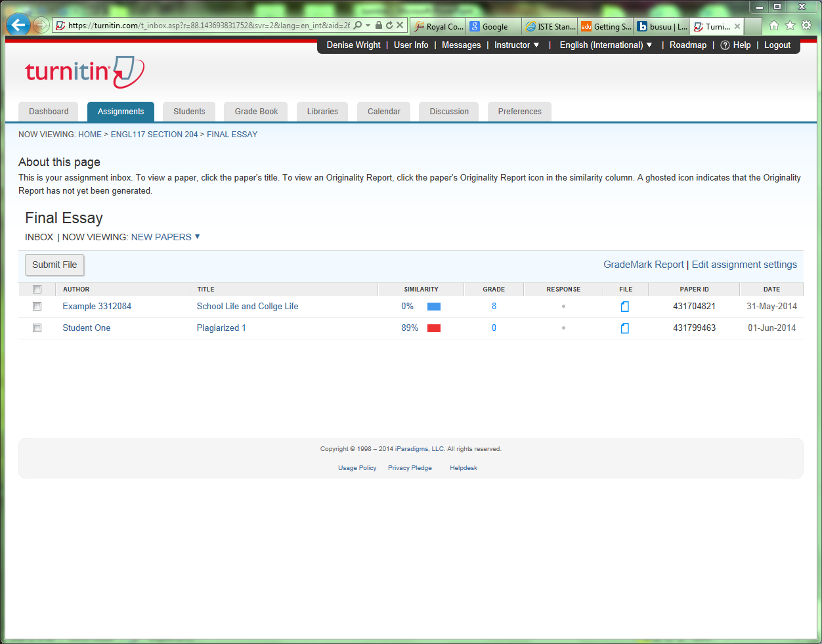Expand the NEW PAPERS view dropdown
Screen dimensions: 822x644
(165, 237)
